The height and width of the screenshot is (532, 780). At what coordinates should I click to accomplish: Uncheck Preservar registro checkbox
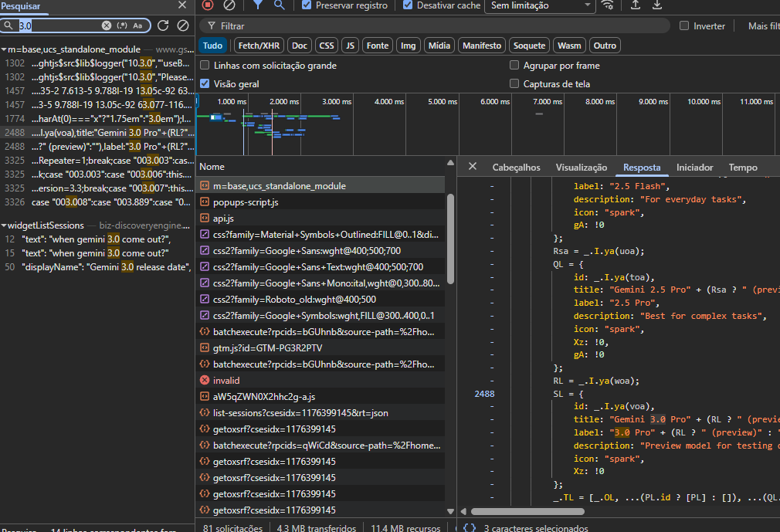point(307,5)
